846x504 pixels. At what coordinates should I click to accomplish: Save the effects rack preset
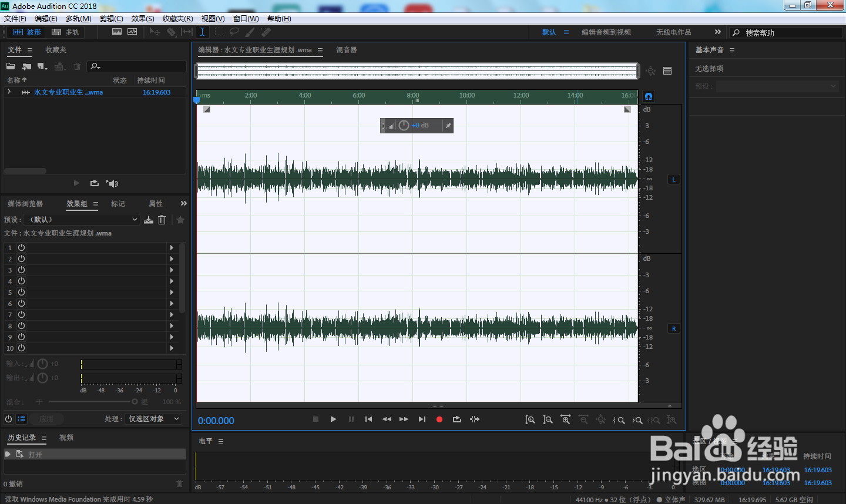[149, 220]
